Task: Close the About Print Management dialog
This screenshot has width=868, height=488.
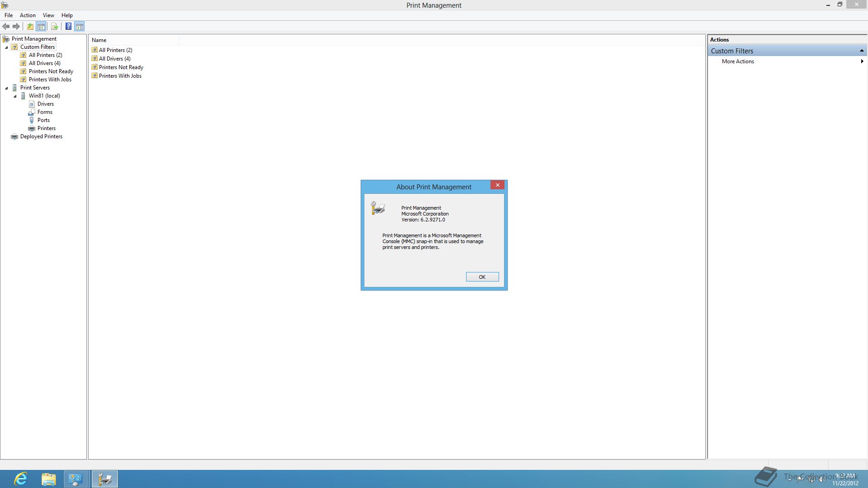Action: click(497, 185)
